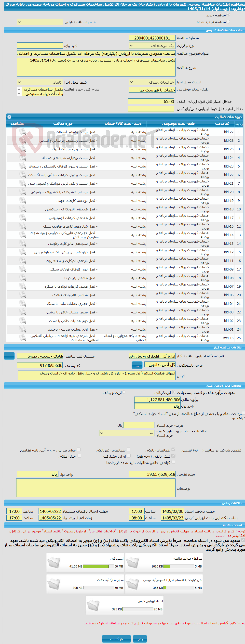Viewport: 245px width, 644px height.
Task: Sort by دسته بندی کالا/خدمات column header
Action: point(123,124)
